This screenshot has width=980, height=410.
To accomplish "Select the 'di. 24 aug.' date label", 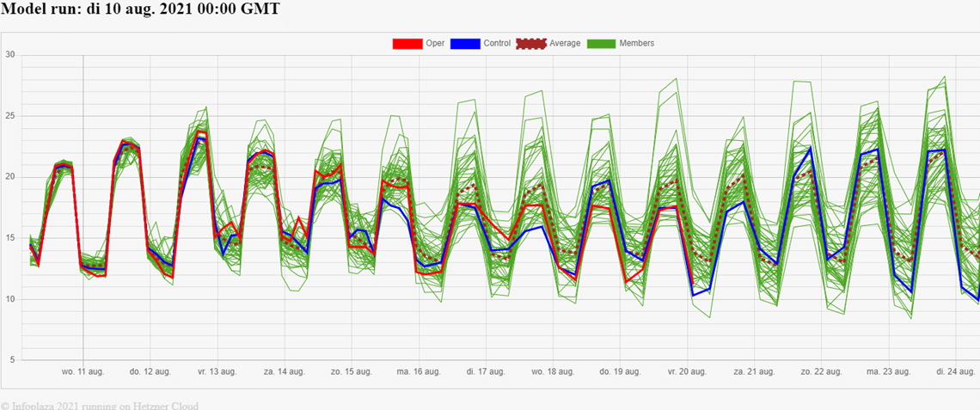I will pyautogui.click(x=956, y=372).
